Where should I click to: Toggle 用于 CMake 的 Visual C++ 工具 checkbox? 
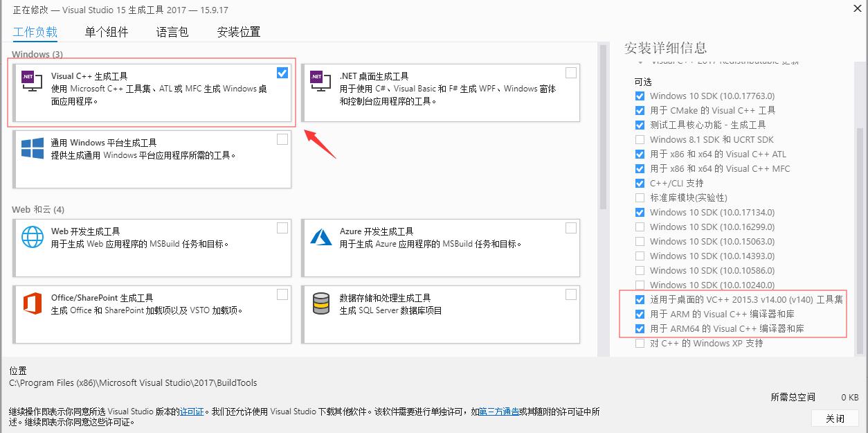click(x=640, y=111)
